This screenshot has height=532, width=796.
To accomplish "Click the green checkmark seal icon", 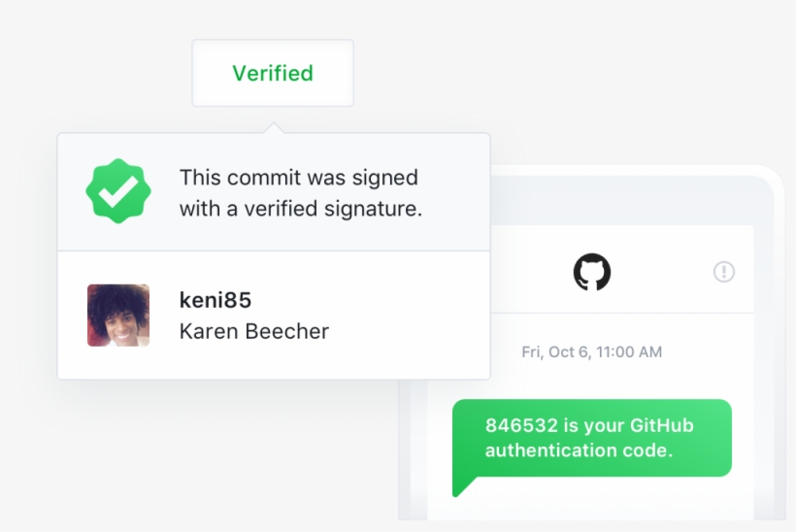I will coord(118,191).
